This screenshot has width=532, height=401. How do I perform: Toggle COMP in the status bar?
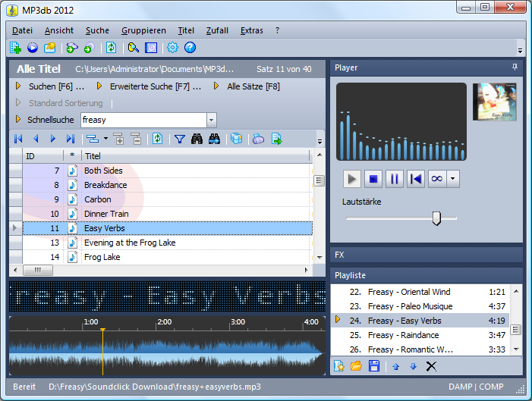pyautogui.click(x=491, y=387)
